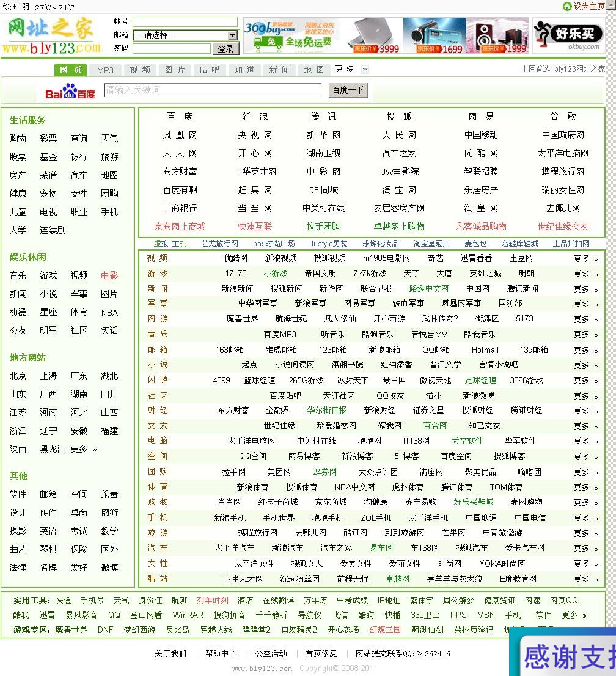The image size is (616, 676).
Task: Open the 连续剧 sidebar link
Action: tap(53, 230)
